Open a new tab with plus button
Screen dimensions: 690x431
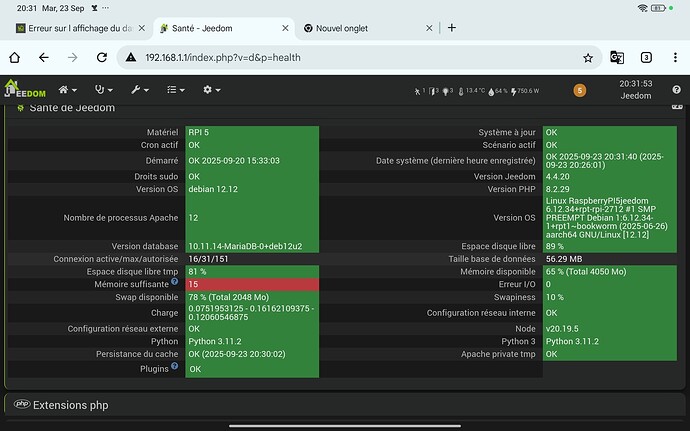pyautogui.click(x=452, y=28)
